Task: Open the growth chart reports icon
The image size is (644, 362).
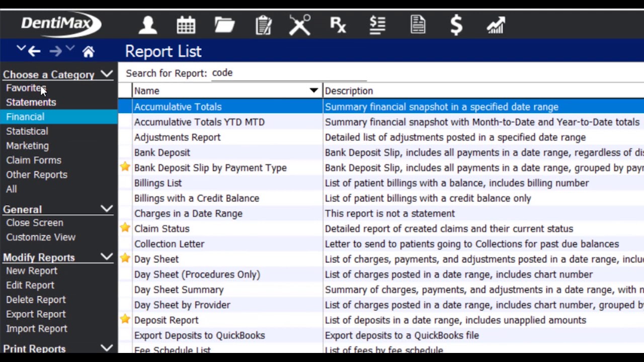Action: click(x=496, y=25)
